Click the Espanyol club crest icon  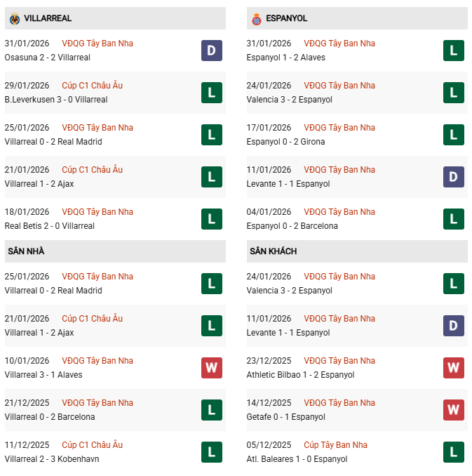(256, 18)
